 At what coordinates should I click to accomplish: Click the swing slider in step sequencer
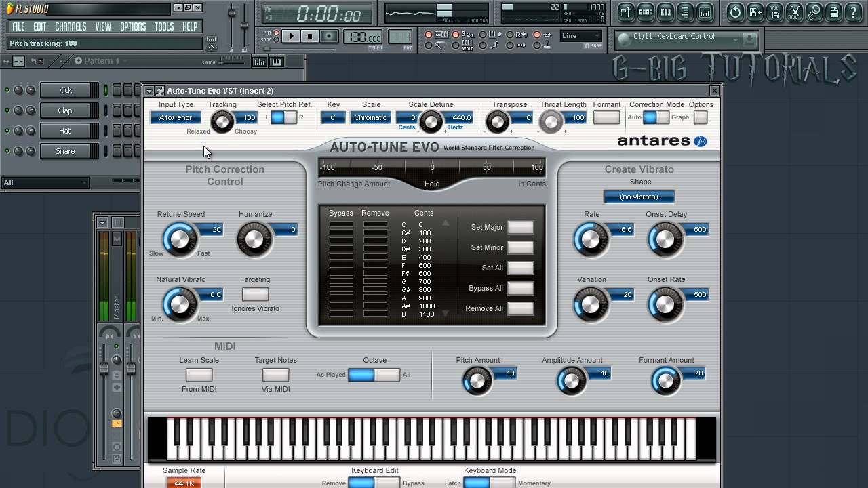(x=233, y=62)
